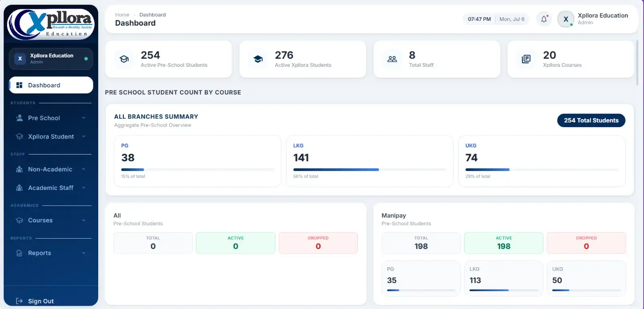Select Dashboard in the sidebar
This screenshot has height=309, width=644.
pyautogui.click(x=51, y=85)
